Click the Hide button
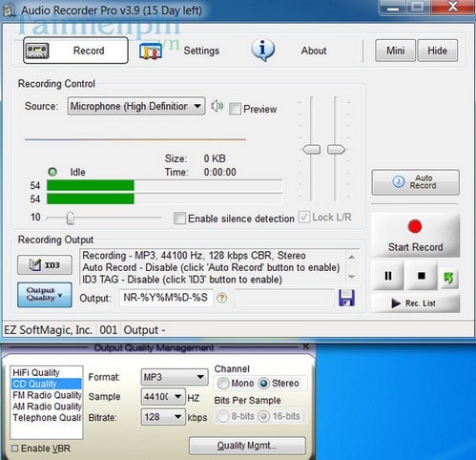476x460 pixels. click(x=438, y=51)
